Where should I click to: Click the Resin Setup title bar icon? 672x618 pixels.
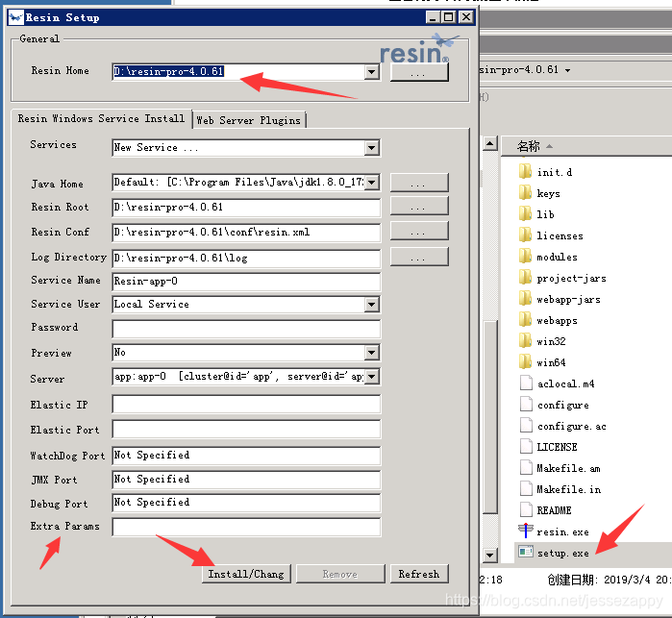[15, 17]
